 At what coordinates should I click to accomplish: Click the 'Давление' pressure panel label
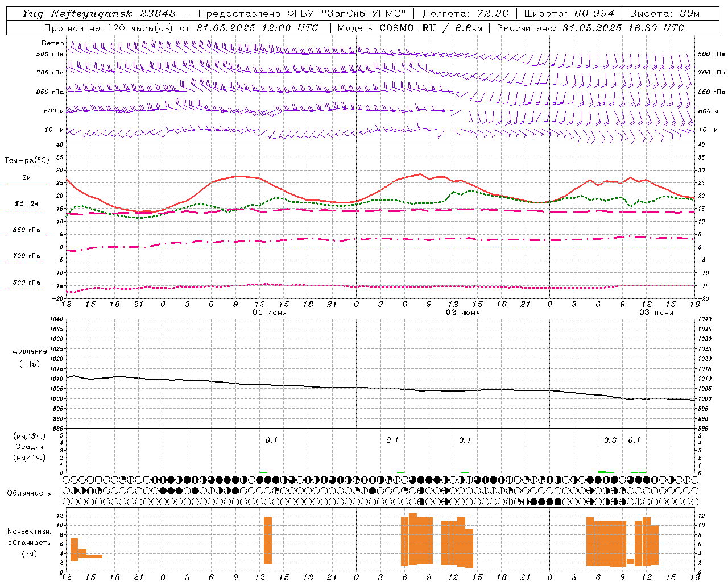tap(30, 351)
